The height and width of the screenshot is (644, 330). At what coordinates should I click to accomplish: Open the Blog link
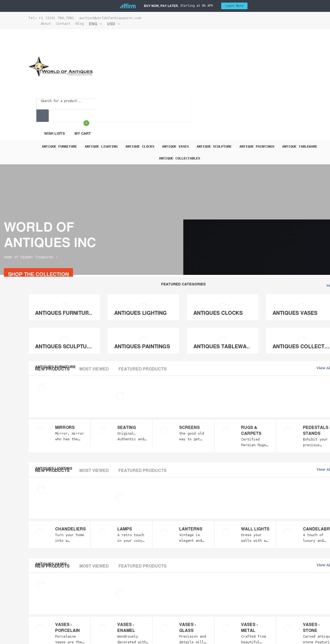tap(80, 24)
